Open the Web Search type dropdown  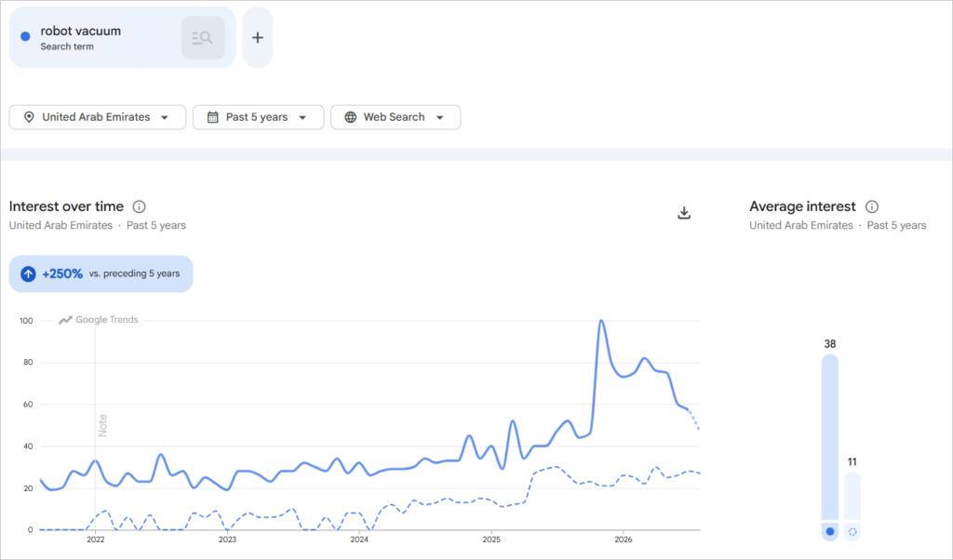[x=396, y=117]
